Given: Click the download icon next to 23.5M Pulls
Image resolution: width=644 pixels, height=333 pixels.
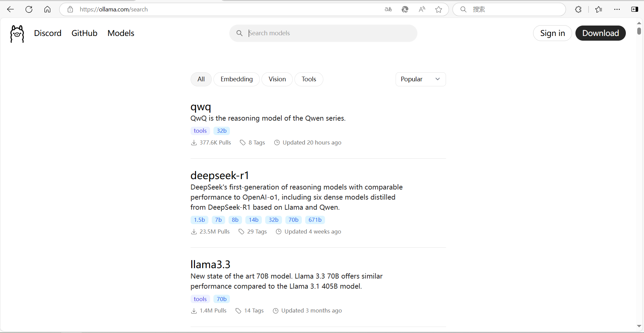Looking at the screenshot, I should (194, 232).
